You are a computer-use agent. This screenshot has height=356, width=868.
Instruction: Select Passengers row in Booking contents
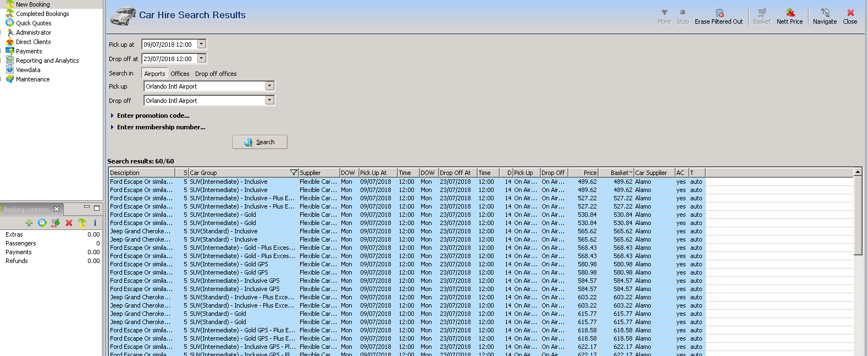click(52, 243)
